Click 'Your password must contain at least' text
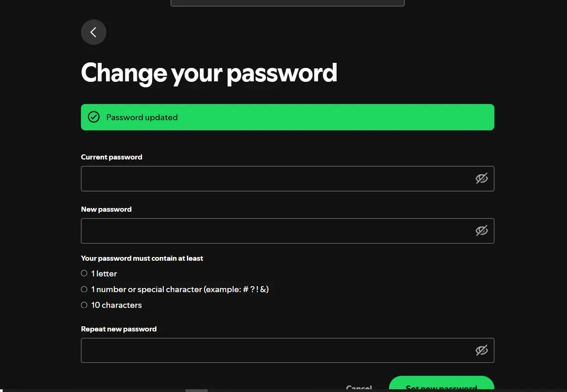The width and height of the screenshot is (567, 392). point(142,258)
